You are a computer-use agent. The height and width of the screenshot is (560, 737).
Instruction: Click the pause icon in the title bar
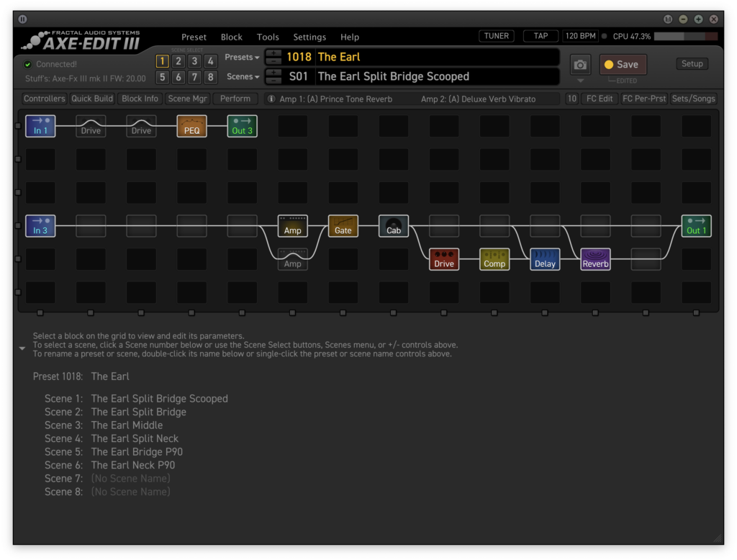pos(22,19)
